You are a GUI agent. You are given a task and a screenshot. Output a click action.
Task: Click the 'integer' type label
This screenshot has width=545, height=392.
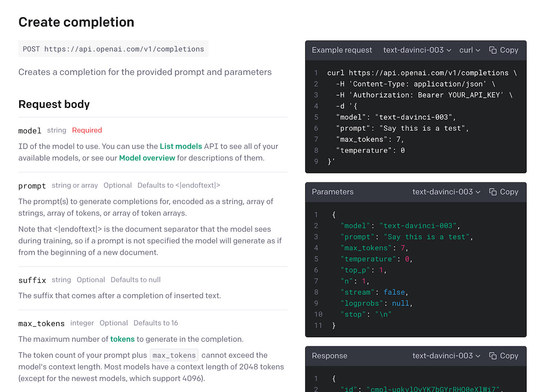(x=82, y=323)
